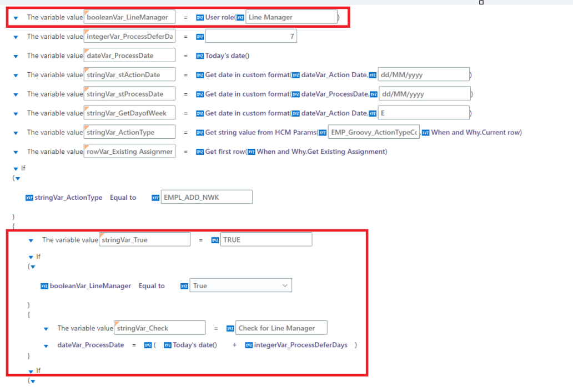The height and width of the screenshot is (392, 573).
Task: Click XYZ icon before integerVar_ProcessDeferDays operand
Action: (x=249, y=345)
